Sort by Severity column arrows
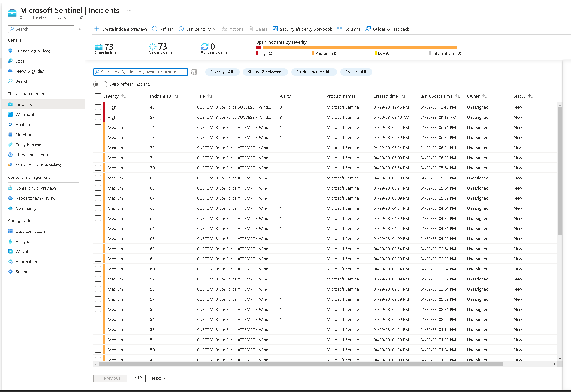Image resolution: width=571 pixels, height=392 pixels. pos(124,96)
